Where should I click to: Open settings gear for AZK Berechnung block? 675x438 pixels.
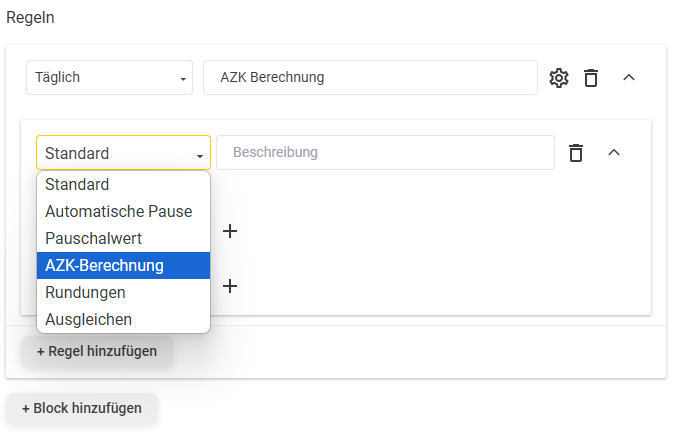[559, 78]
